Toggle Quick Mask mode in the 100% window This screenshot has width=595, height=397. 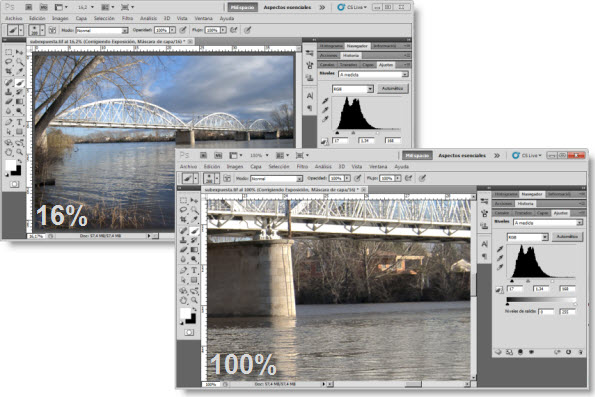(189, 332)
